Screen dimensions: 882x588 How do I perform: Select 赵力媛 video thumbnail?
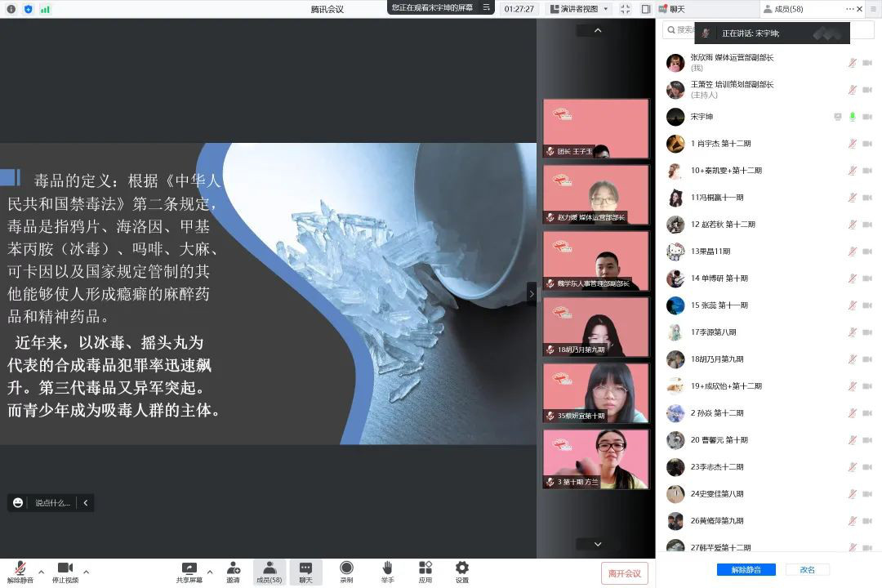[x=596, y=194]
